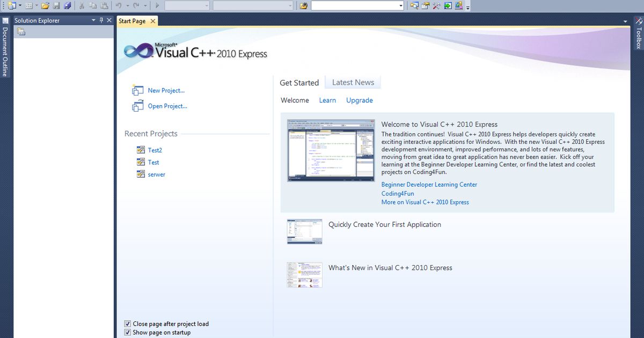
Task: Start debugging with the green arrow icon
Action: click(157, 5)
